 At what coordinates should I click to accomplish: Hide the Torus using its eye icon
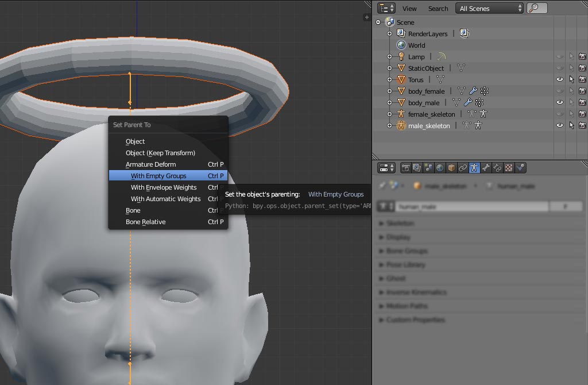point(560,80)
